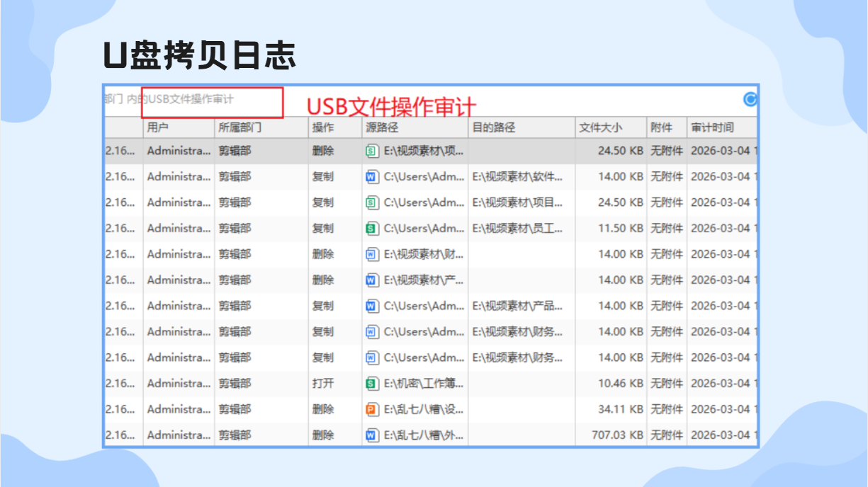Screen dimensions: 868x487
Task: Sort by the 文件大小 column header
Action: pos(611,127)
